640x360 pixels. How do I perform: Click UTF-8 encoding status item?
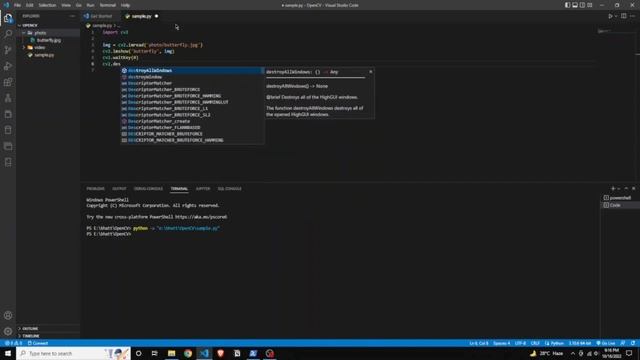pos(520,343)
